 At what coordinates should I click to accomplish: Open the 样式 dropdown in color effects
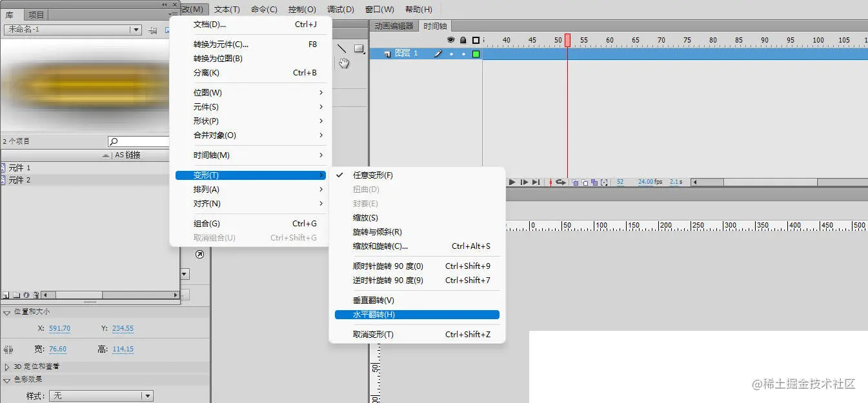tap(146, 395)
